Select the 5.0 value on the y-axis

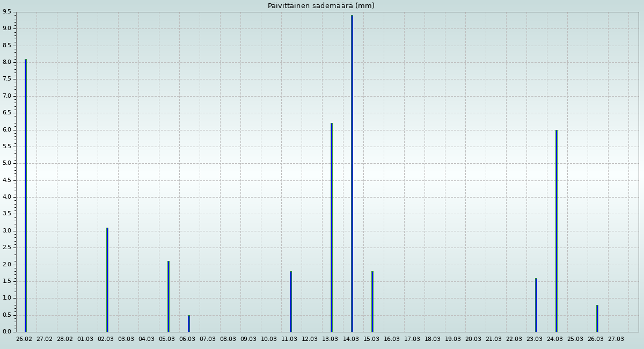[x=6, y=163]
